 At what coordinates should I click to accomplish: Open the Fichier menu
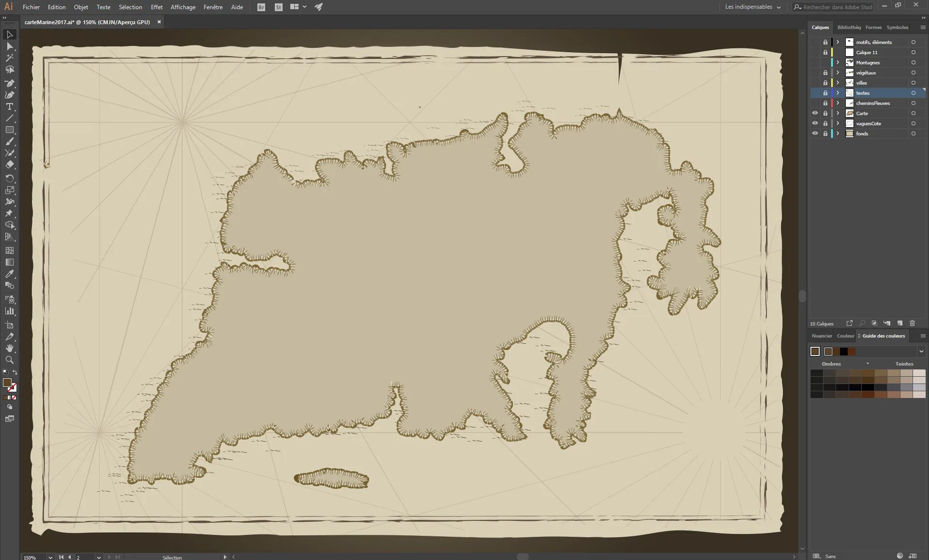coord(31,7)
